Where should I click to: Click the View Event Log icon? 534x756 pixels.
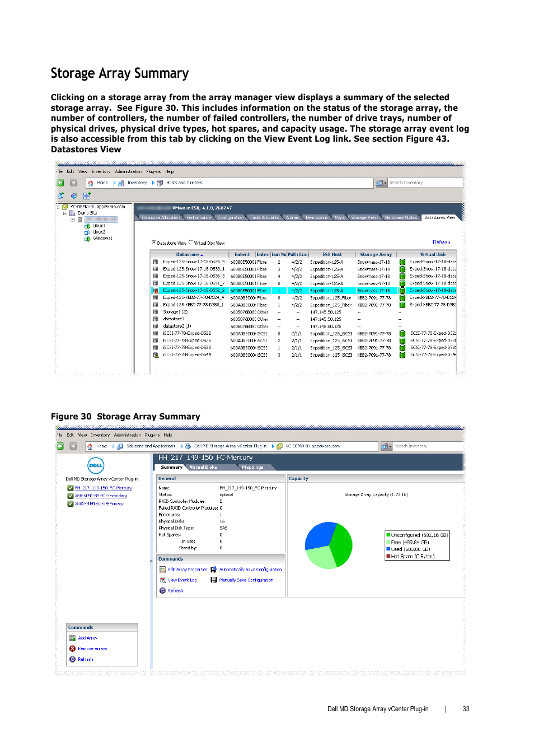pyautogui.click(x=163, y=580)
